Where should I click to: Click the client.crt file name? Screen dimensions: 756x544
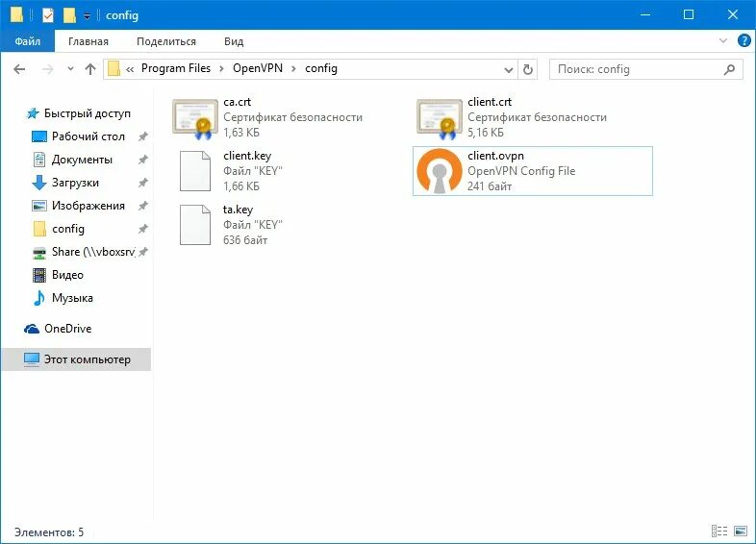(x=490, y=102)
